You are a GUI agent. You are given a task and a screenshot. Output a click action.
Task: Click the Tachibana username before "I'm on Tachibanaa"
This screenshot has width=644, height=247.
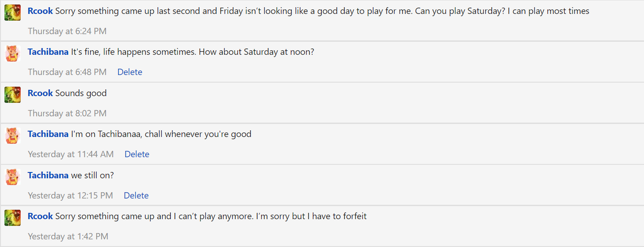(x=48, y=134)
